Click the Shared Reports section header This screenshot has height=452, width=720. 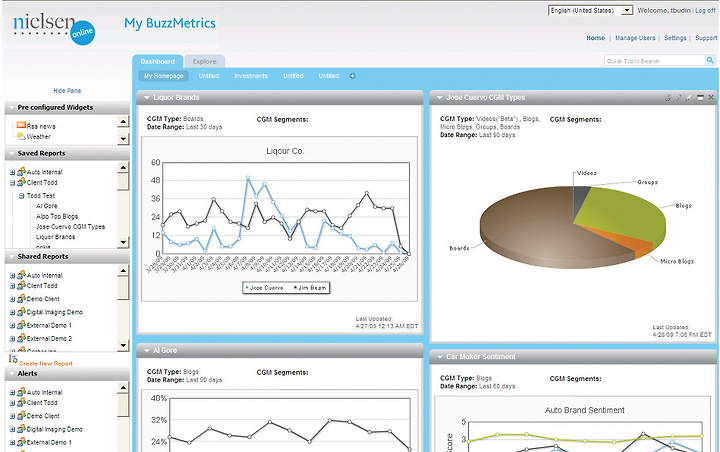(x=67, y=257)
